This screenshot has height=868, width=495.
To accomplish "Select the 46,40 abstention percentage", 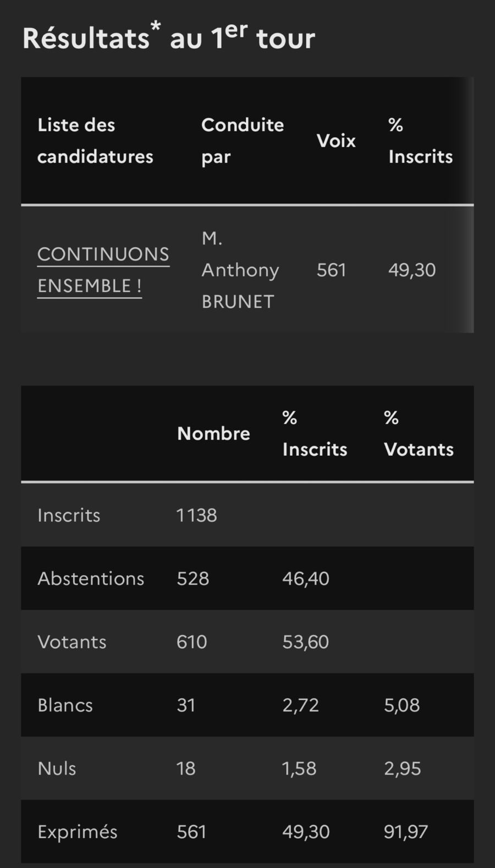I will click(x=306, y=578).
